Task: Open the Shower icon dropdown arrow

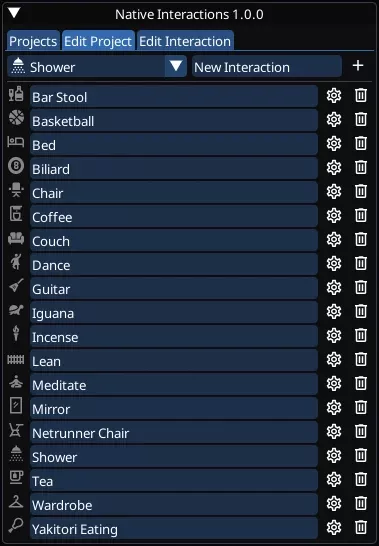Action: 176,66
